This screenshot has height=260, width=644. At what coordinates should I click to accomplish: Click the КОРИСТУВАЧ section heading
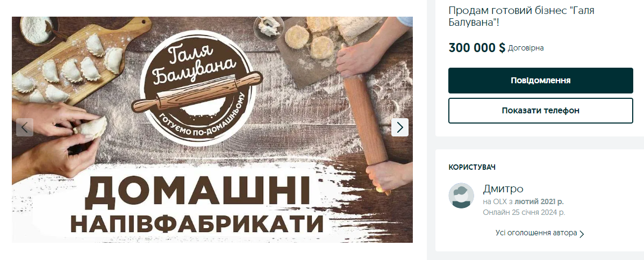472,167
